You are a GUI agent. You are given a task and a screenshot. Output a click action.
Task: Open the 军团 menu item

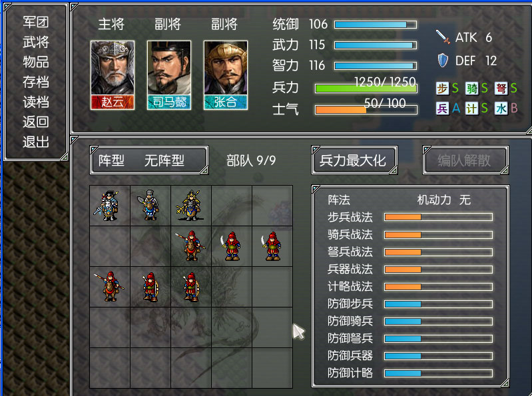click(x=36, y=22)
